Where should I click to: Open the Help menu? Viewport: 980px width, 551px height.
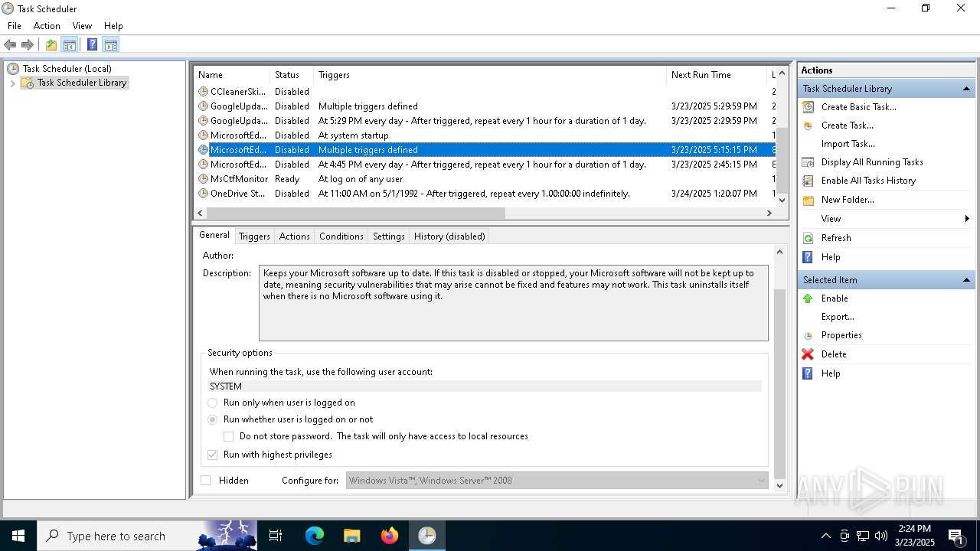tap(113, 26)
